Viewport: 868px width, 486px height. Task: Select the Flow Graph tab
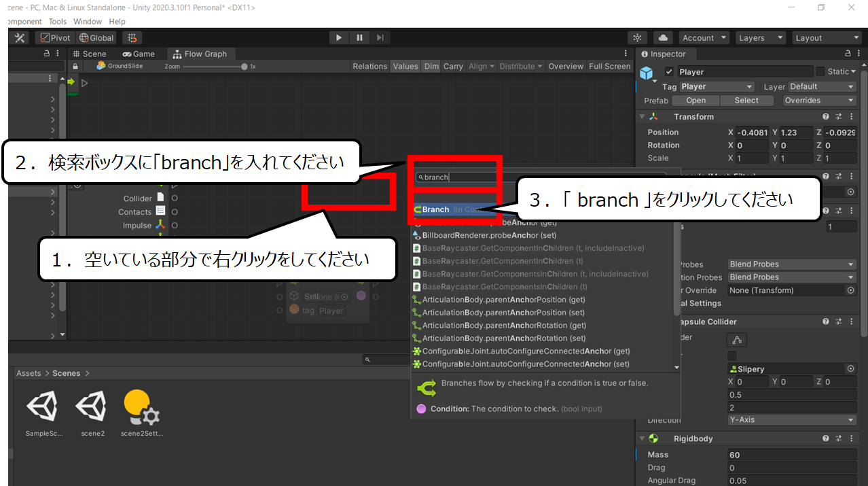[x=200, y=54]
